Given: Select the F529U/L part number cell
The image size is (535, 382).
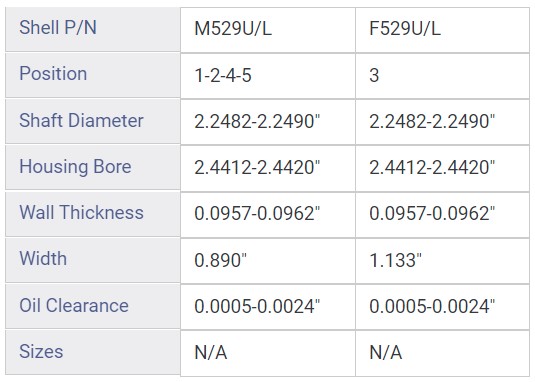Looking at the screenshot, I should click(442, 30).
